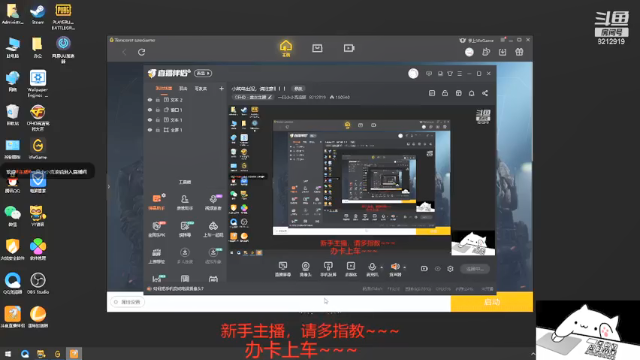
Task: Open WeGame home tab icon
Action: click(286, 48)
